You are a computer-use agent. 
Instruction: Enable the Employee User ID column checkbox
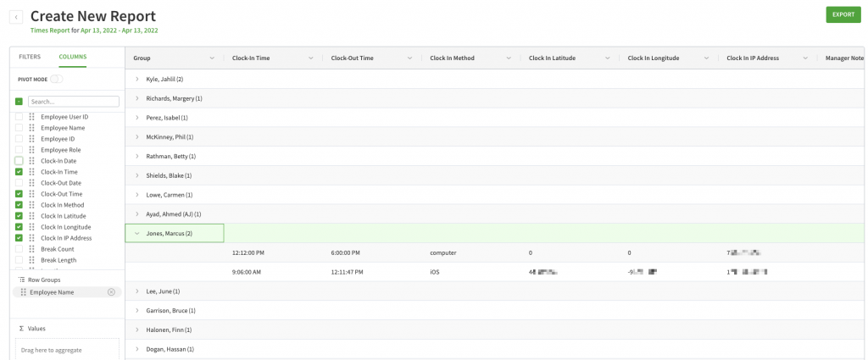pyautogui.click(x=19, y=117)
